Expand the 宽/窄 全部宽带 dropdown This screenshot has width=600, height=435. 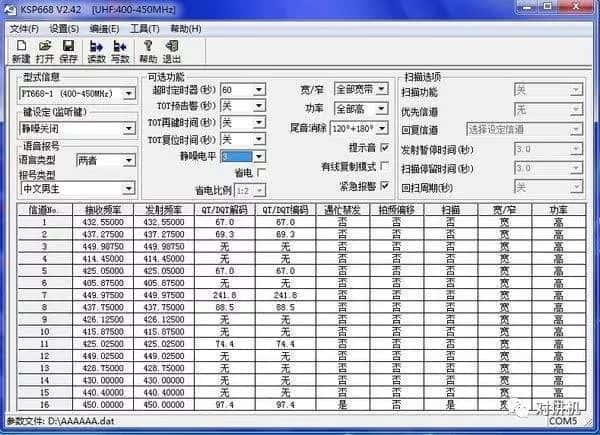tap(382, 89)
